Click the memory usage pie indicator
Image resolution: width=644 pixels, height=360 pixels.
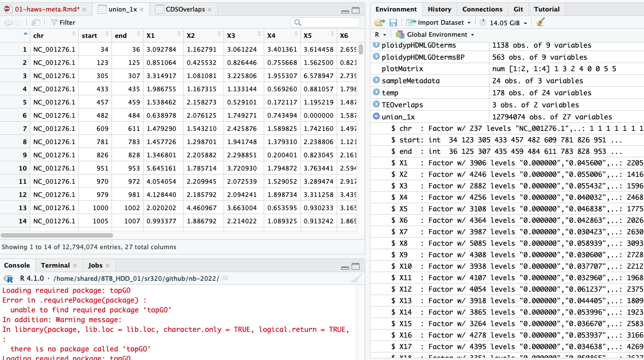click(x=483, y=23)
